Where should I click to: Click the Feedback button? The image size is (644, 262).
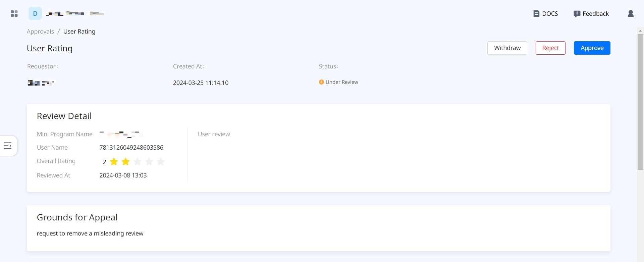(591, 14)
